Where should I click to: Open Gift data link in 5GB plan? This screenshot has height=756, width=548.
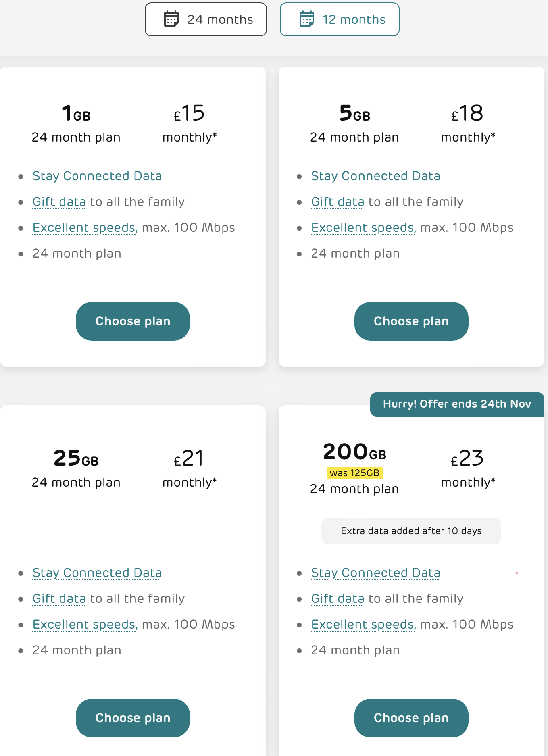click(x=338, y=202)
